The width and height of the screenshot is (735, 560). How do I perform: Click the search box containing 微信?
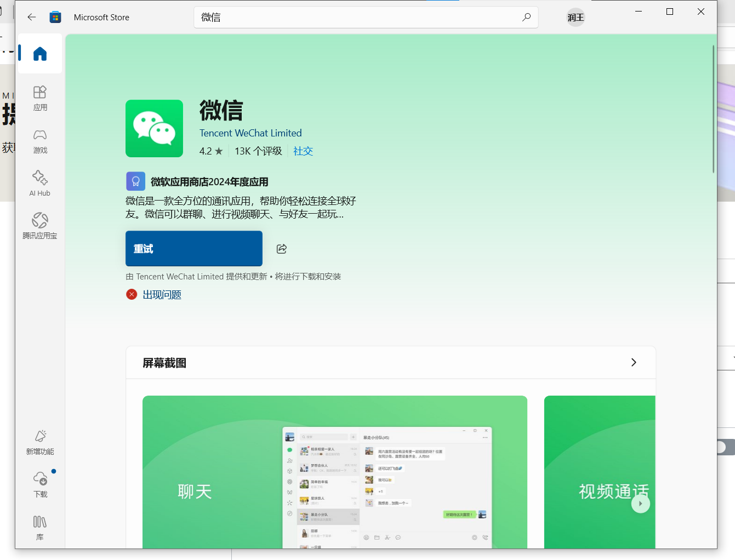click(x=366, y=17)
